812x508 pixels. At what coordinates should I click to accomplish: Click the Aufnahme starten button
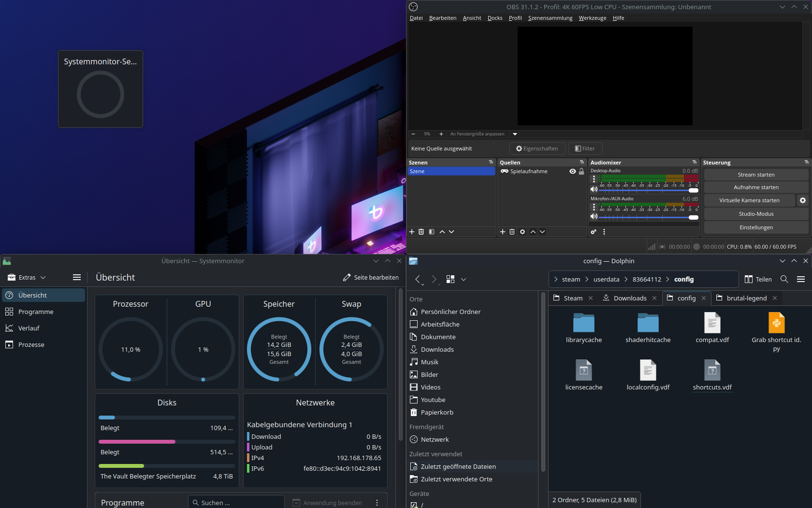[756, 187]
